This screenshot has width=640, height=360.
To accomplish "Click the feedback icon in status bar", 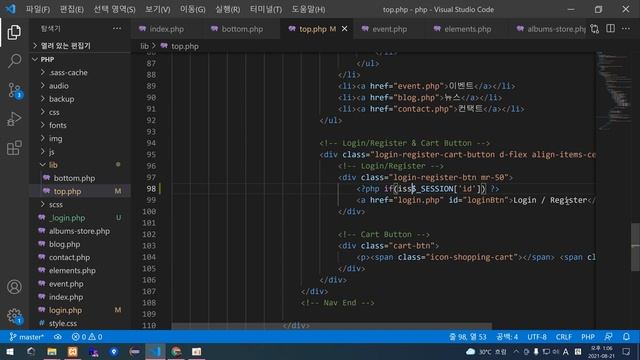I will tap(608, 337).
